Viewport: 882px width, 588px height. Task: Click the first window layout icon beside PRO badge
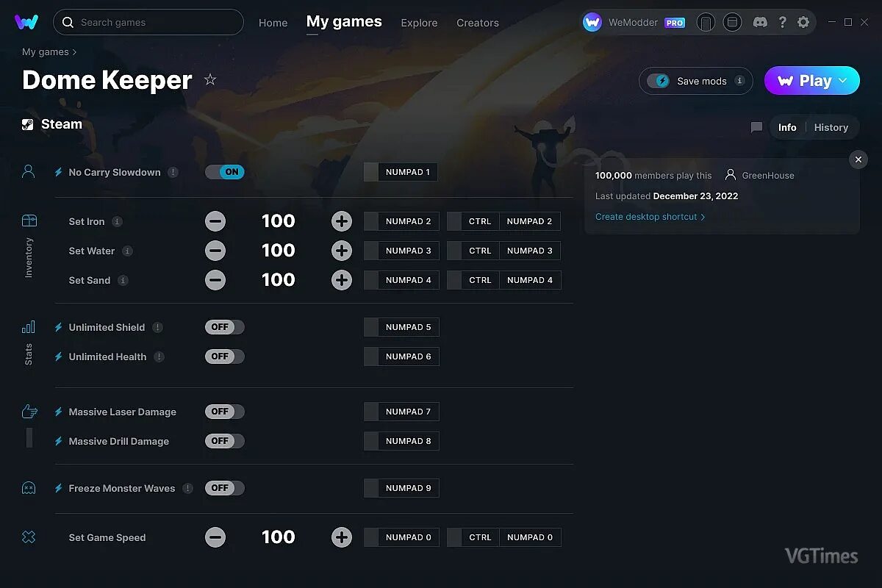pyautogui.click(x=706, y=23)
